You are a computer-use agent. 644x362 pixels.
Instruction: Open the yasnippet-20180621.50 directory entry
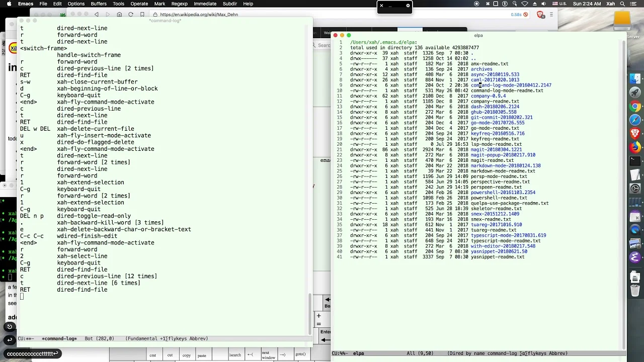tap(499, 251)
